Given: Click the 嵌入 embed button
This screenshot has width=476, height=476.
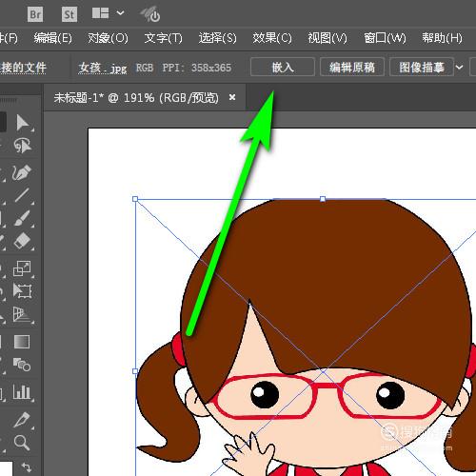Looking at the screenshot, I should pyautogui.click(x=283, y=67).
